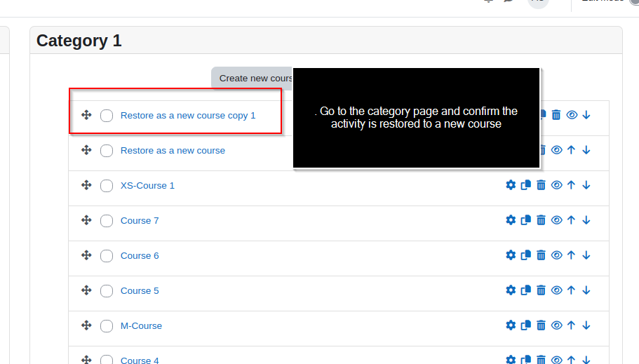
Task: Open the XS-Course 1 link
Action: (x=147, y=185)
